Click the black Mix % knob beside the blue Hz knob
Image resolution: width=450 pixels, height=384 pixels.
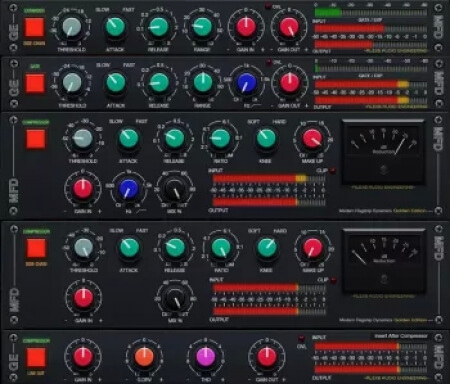click(x=175, y=189)
